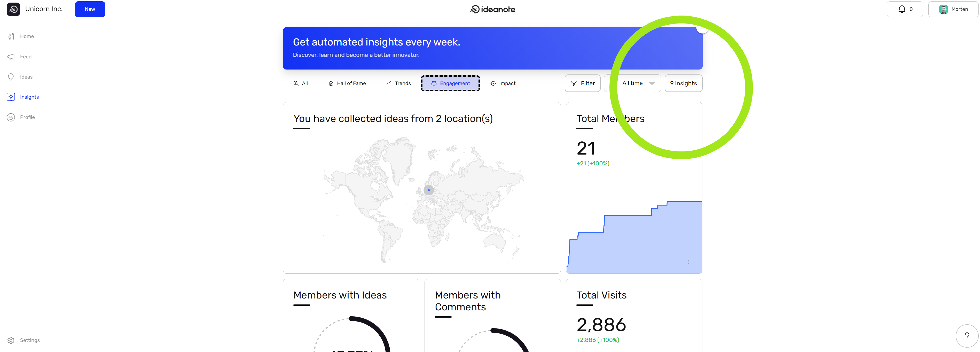Image resolution: width=980 pixels, height=352 pixels.
Task: Click the +2,886 (+100%) change text
Action: [598, 340]
